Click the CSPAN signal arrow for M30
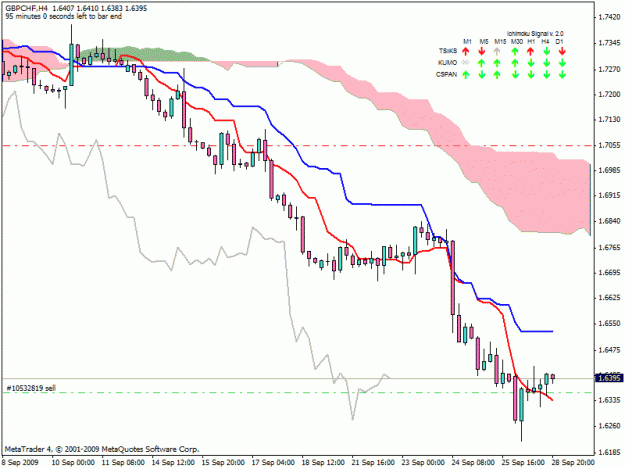Viewport: 625px width, 469px height. point(515,75)
